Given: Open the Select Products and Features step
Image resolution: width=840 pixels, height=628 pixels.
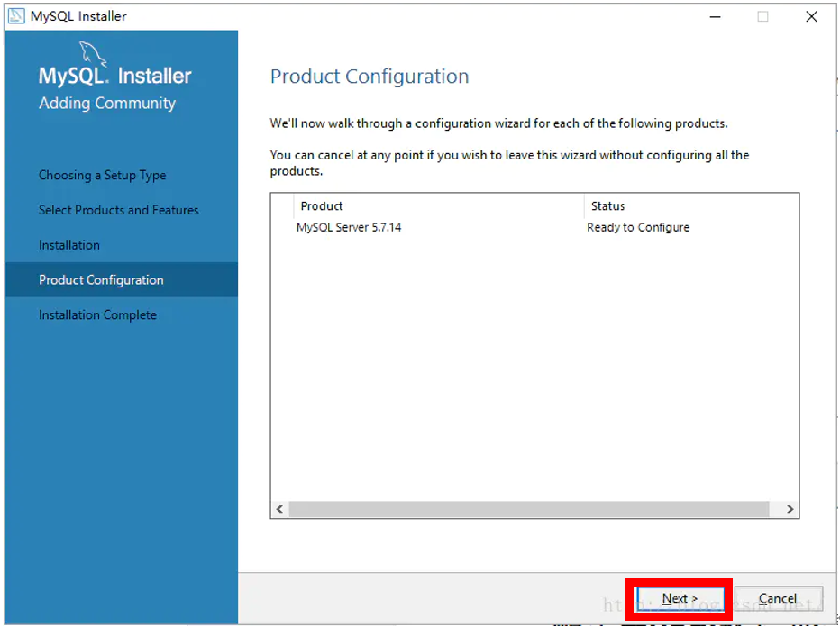Looking at the screenshot, I should tap(118, 210).
